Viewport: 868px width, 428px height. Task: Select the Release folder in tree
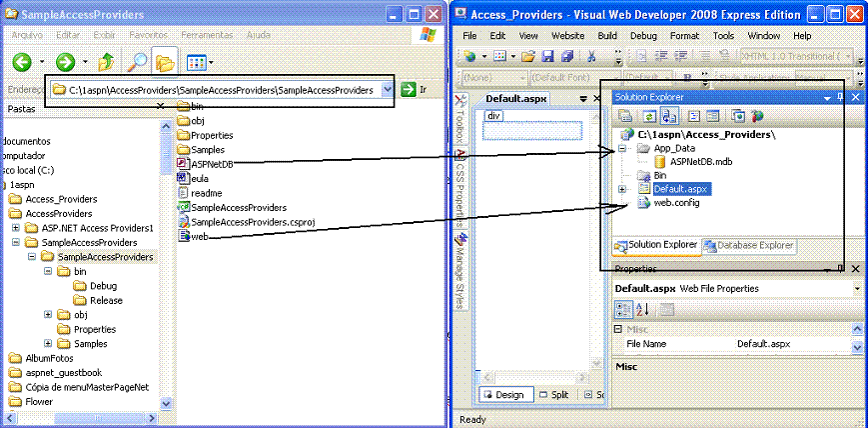(x=98, y=300)
